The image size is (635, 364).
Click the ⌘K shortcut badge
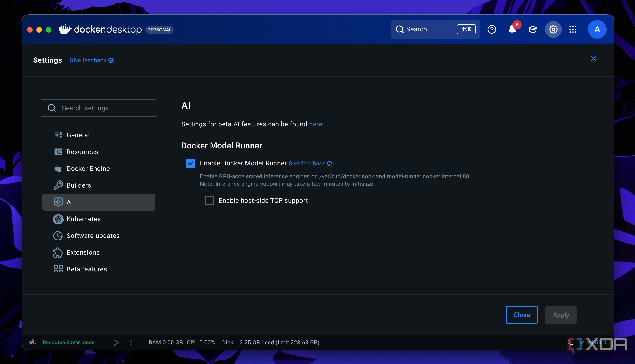pyautogui.click(x=466, y=30)
